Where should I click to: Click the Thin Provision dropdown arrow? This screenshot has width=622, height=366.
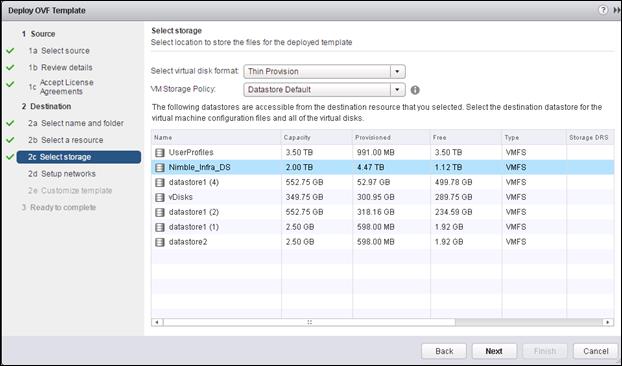[x=397, y=71]
